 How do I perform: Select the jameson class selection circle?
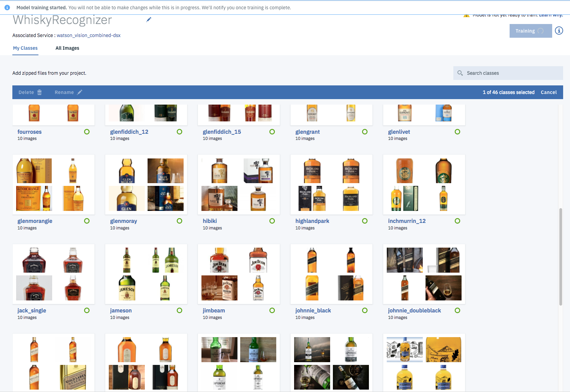[179, 310]
